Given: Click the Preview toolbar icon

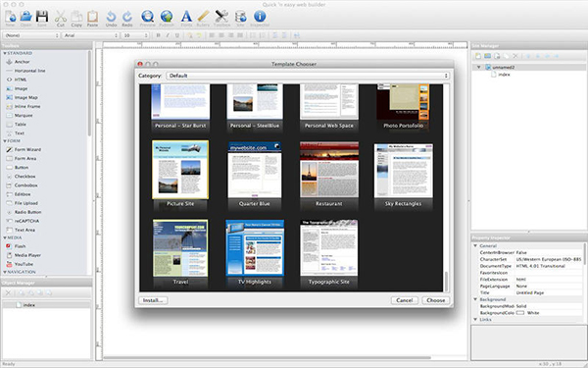Looking at the screenshot, I should point(147,17).
